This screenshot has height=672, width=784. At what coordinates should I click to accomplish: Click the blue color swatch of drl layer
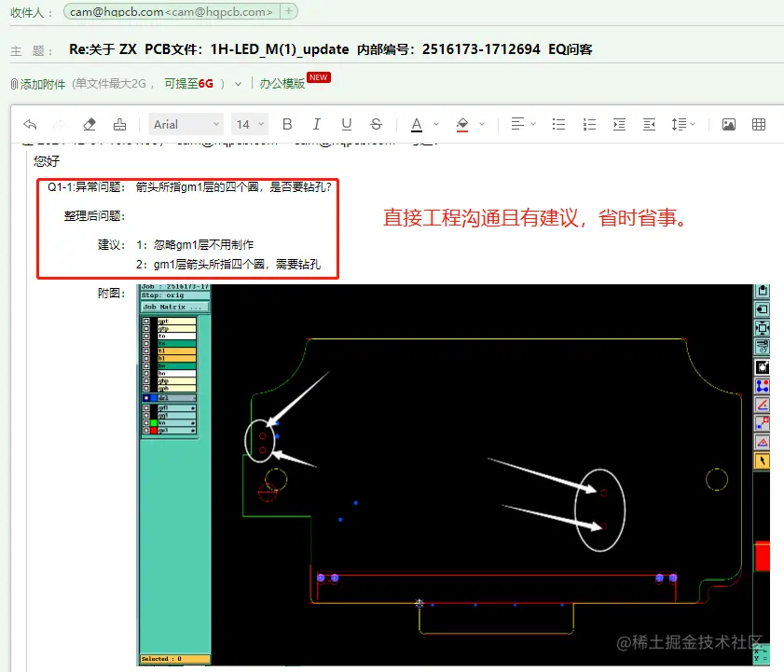pyautogui.click(x=154, y=398)
